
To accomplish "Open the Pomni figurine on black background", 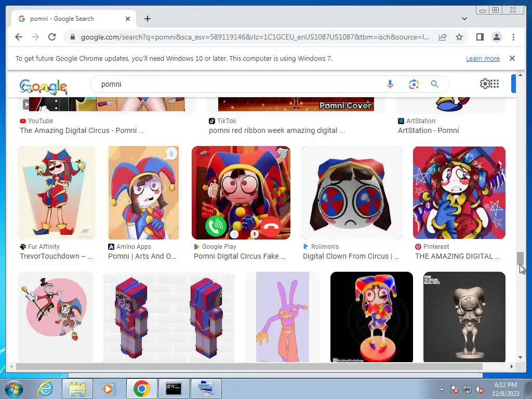I will click(371, 317).
